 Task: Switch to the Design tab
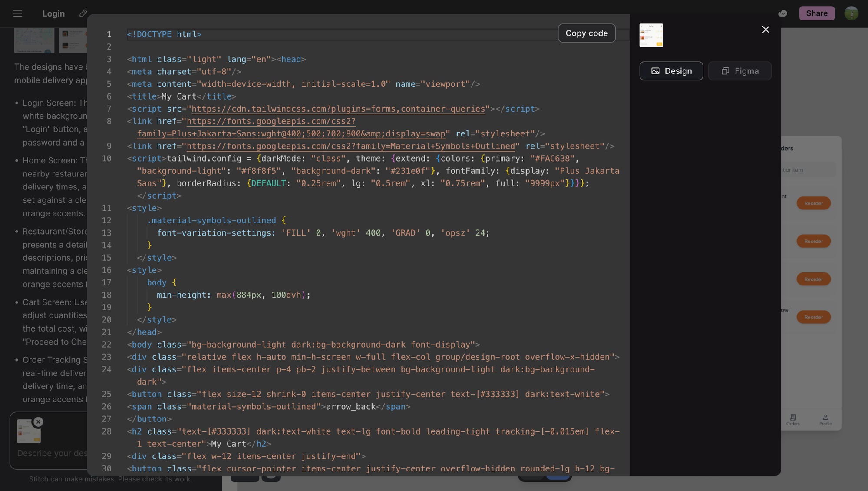pos(671,71)
